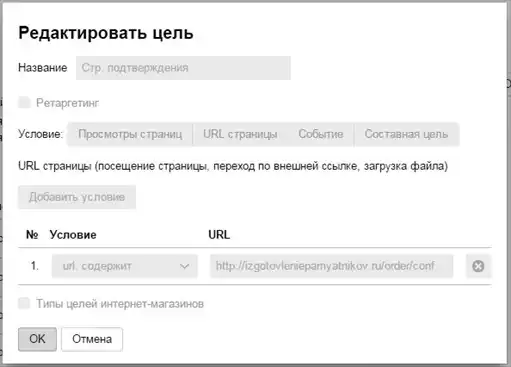Remove condition 1 with the cross icon
Viewport: 511px width, 367px height.
coord(478,266)
